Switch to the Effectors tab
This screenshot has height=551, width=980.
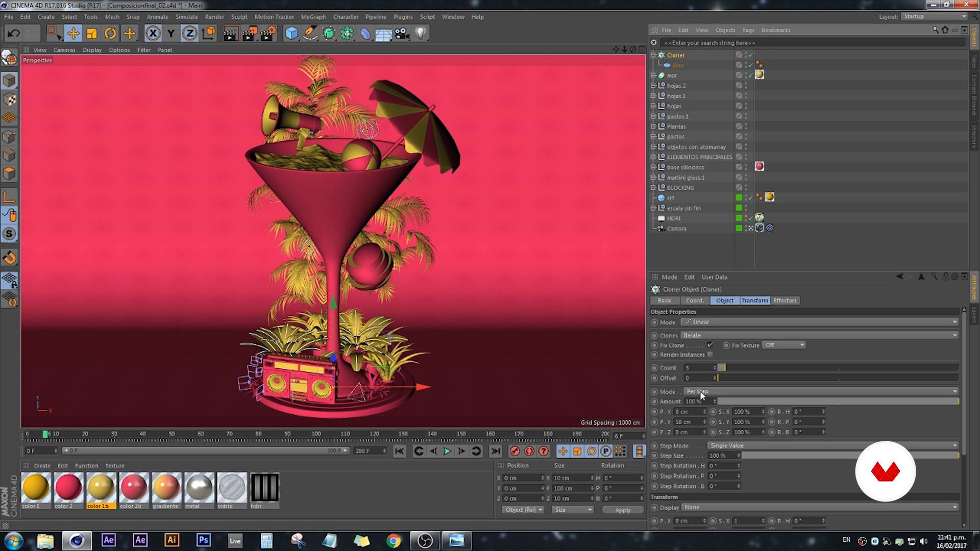pyautogui.click(x=785, y=300)
